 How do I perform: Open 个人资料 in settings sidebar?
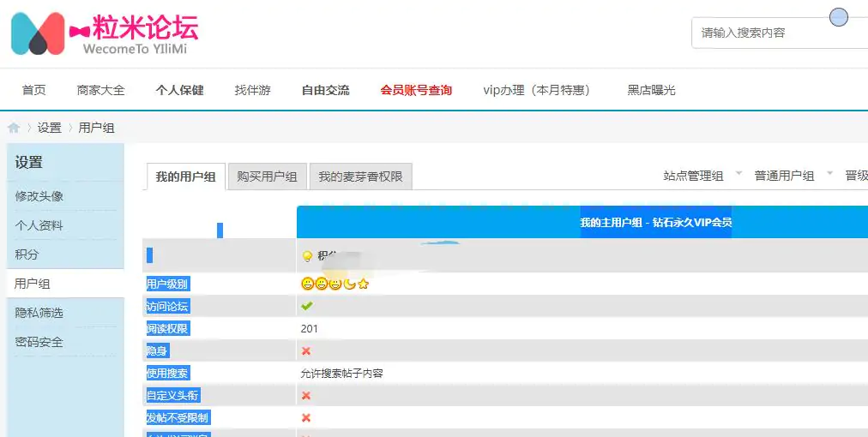[39, 225]
